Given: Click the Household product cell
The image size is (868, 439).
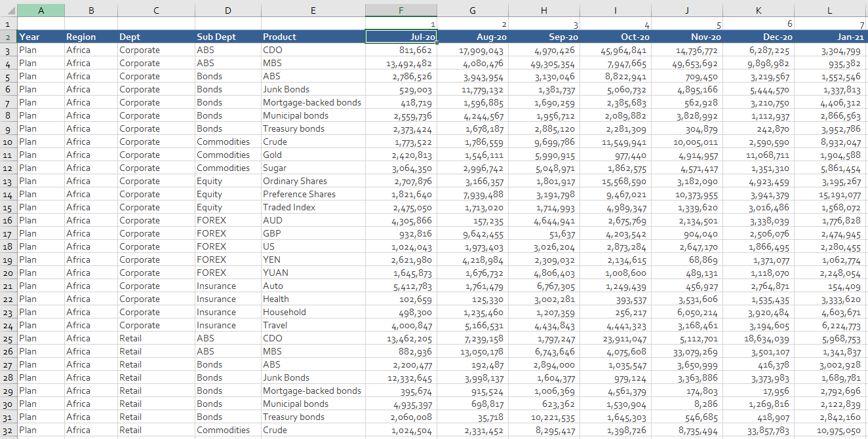Looking at the screenshot, I should pyautogui.click(x=313, y=312).
